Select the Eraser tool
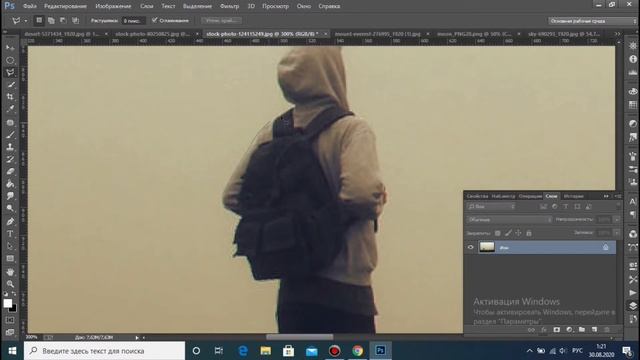 tap(10, 171)
